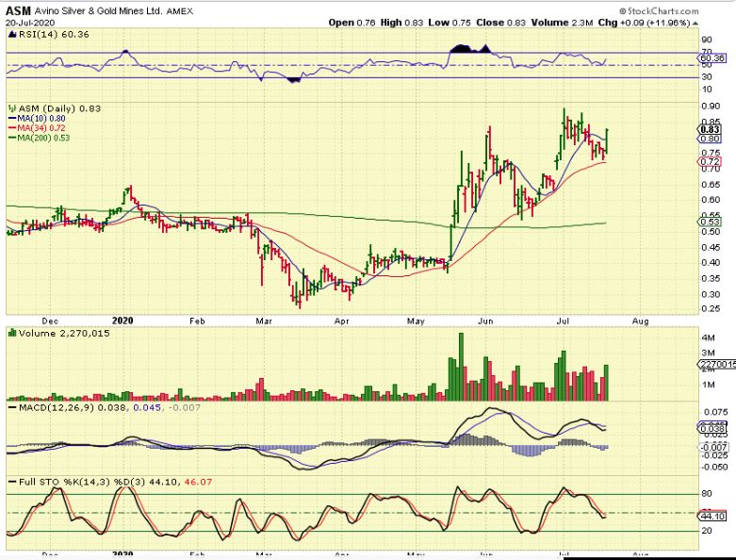Click the red 0.72 moving average tag
Image resolution: width=736 pixels, height=560 pixels.
click(710, 162)
